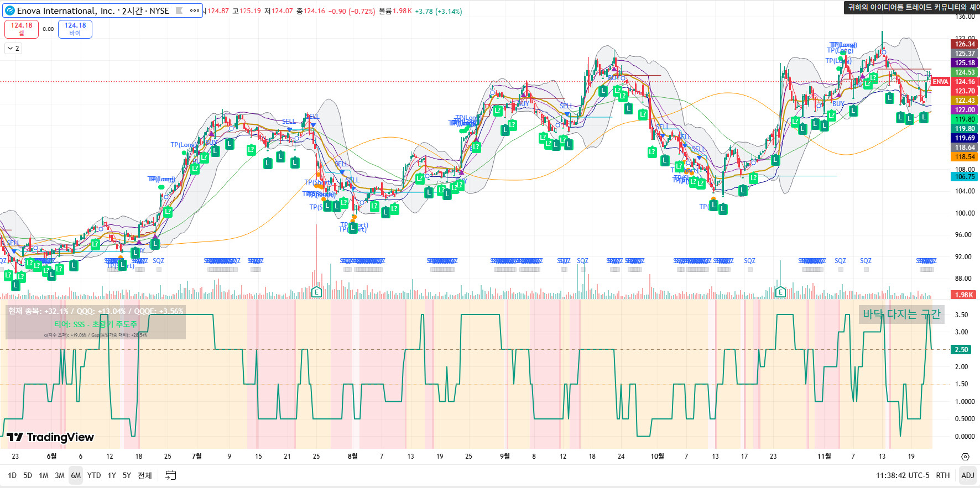980x488 pixels.
Task: Click the left earnings 'E' marker
Action: [316, 292]
